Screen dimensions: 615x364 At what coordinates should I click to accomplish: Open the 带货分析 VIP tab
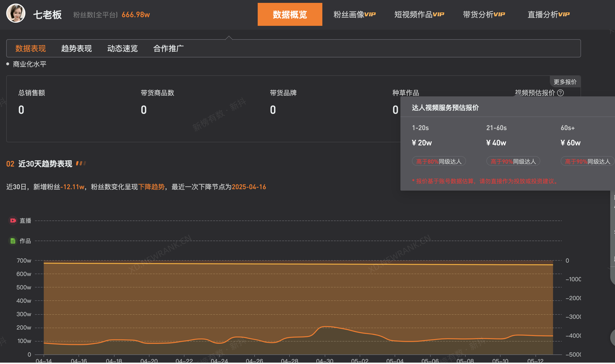tap(484, 15)
